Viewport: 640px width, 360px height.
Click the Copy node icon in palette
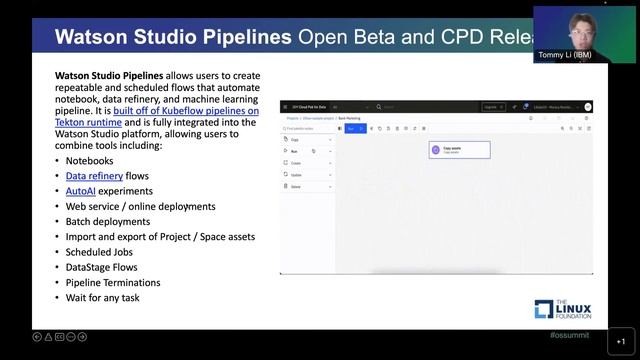pos(286,139)
